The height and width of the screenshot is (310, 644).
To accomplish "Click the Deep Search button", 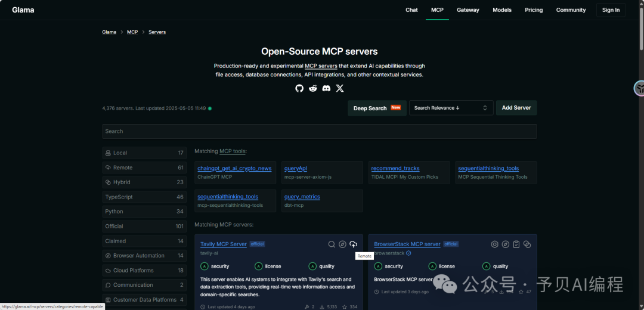I will point(377,108).
